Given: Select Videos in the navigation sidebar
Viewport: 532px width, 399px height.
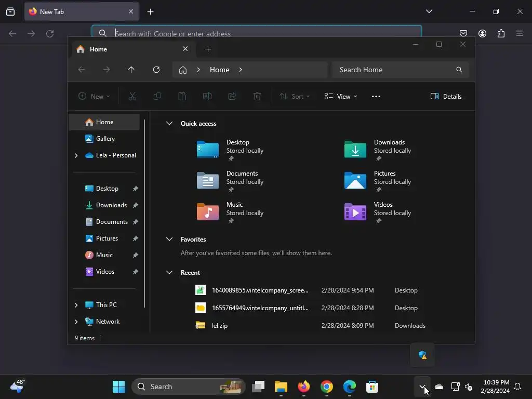Looking at the screenshot, I should [104, 272].
